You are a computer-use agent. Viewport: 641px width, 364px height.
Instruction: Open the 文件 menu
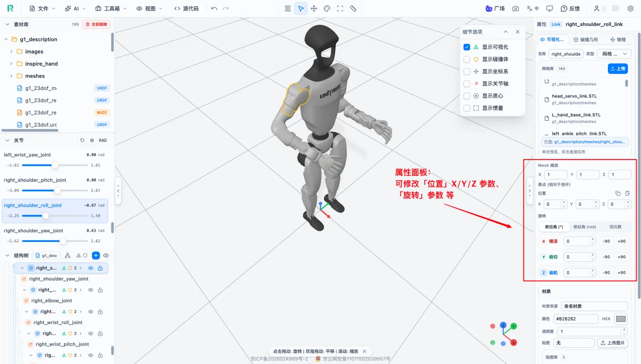(42, 8)
